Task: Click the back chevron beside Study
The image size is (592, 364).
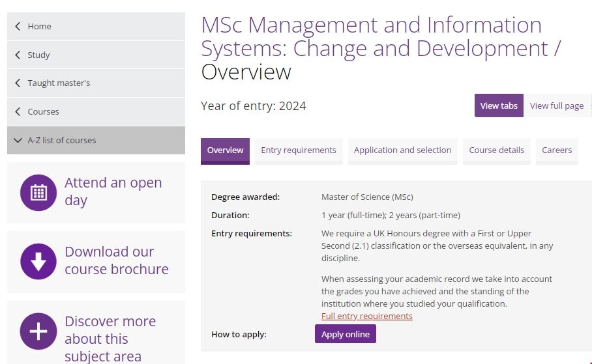Action: [18, 55]
